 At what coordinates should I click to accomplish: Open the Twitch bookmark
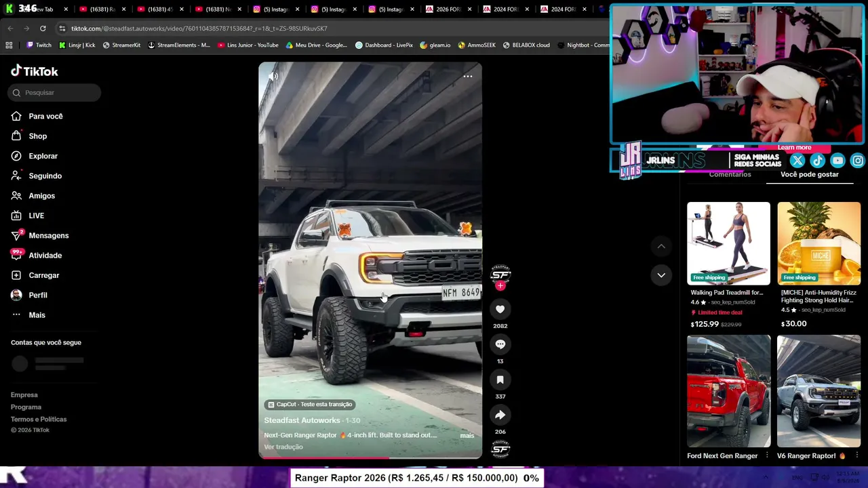coord(39,45)
